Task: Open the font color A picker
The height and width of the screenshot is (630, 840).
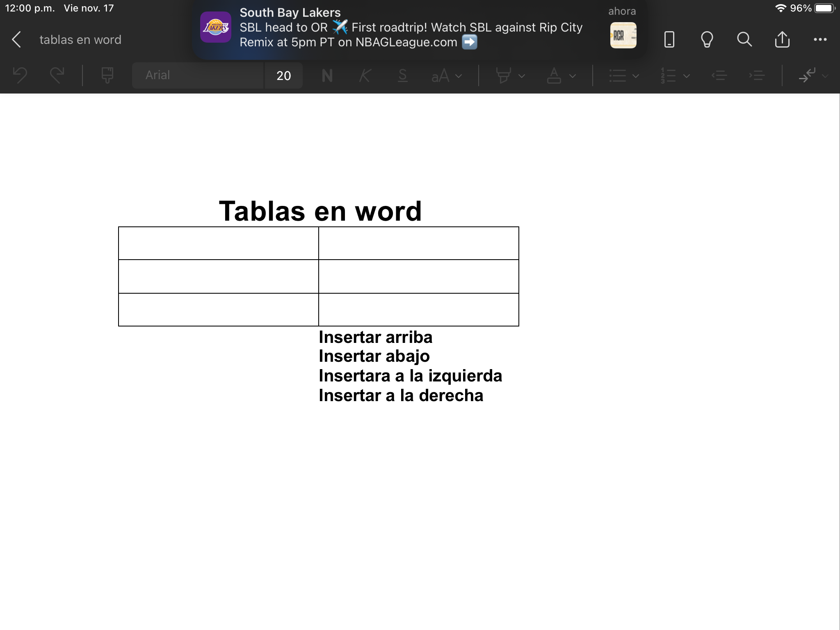Action: (554, 75)
